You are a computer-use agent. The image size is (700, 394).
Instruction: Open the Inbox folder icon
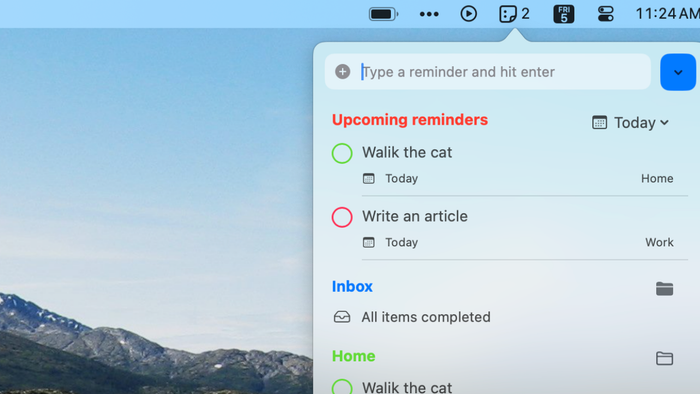(x=664, y=289)
